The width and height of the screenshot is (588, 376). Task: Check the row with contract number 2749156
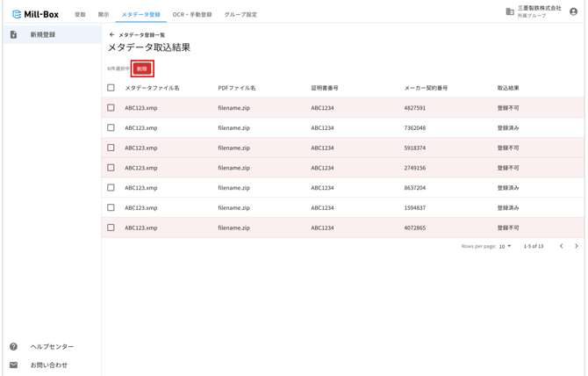click(111, 168)
